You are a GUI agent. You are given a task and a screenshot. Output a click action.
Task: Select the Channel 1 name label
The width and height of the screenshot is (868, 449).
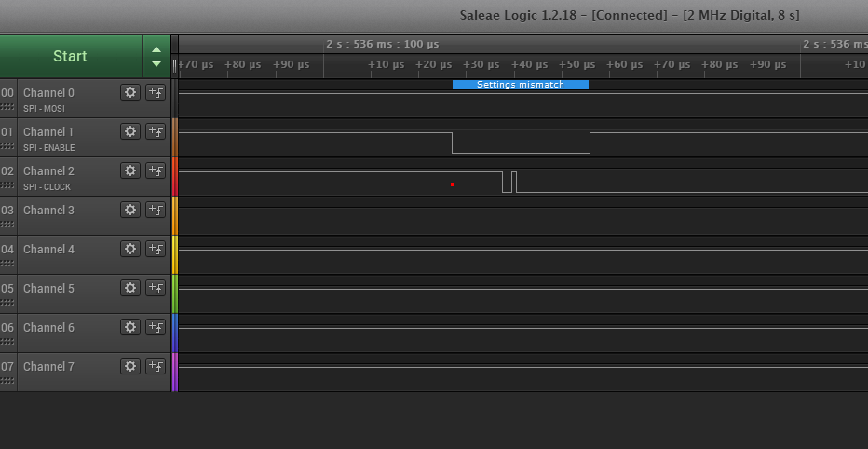pos(48,131)
